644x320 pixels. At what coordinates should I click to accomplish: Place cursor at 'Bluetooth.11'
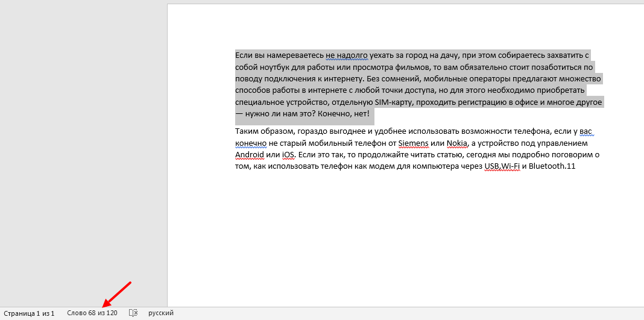552,166
